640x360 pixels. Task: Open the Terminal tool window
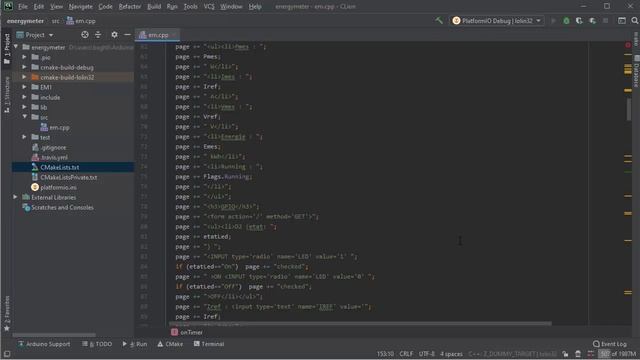click(209, 344)
